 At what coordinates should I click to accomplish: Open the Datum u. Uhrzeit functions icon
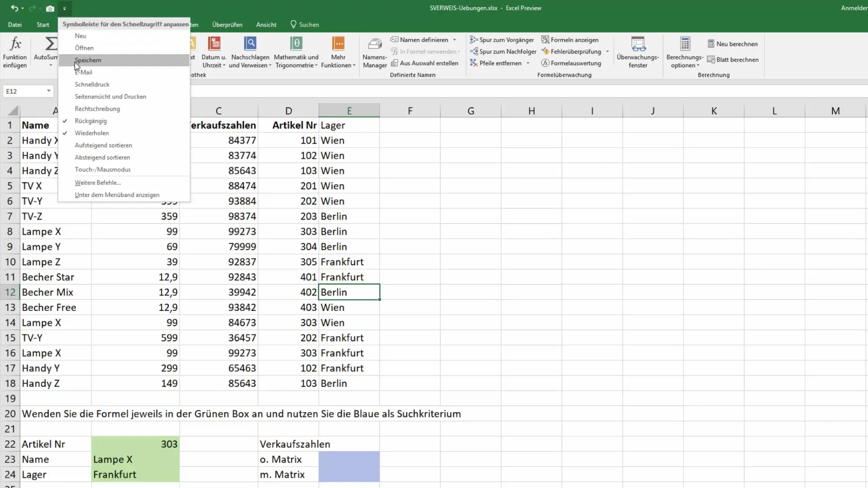[x=214, y=44]
